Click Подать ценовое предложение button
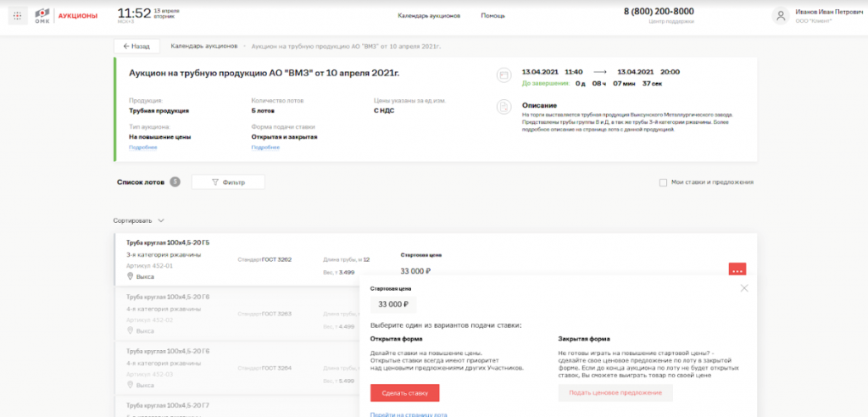The height and width of the screenshot is (417, 868). (615, 392)
